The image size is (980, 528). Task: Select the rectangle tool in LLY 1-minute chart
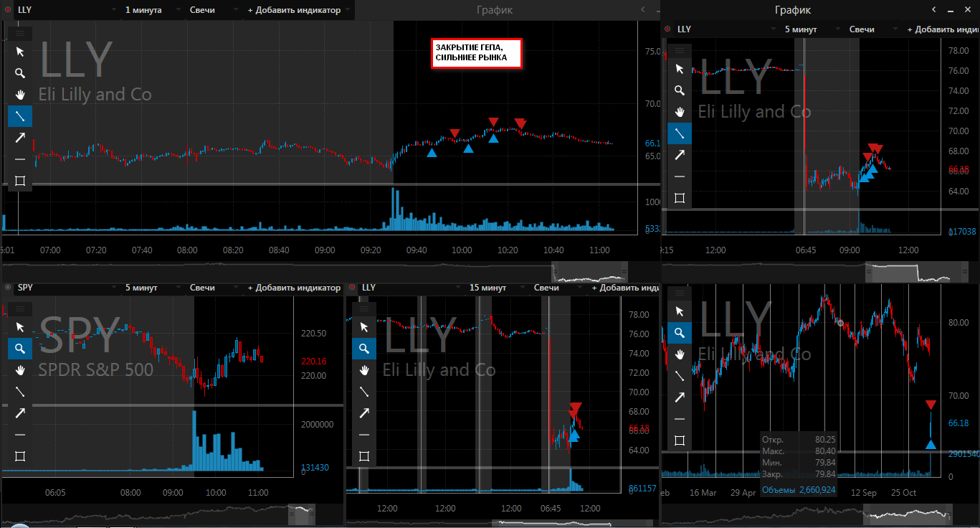[20, 181]
